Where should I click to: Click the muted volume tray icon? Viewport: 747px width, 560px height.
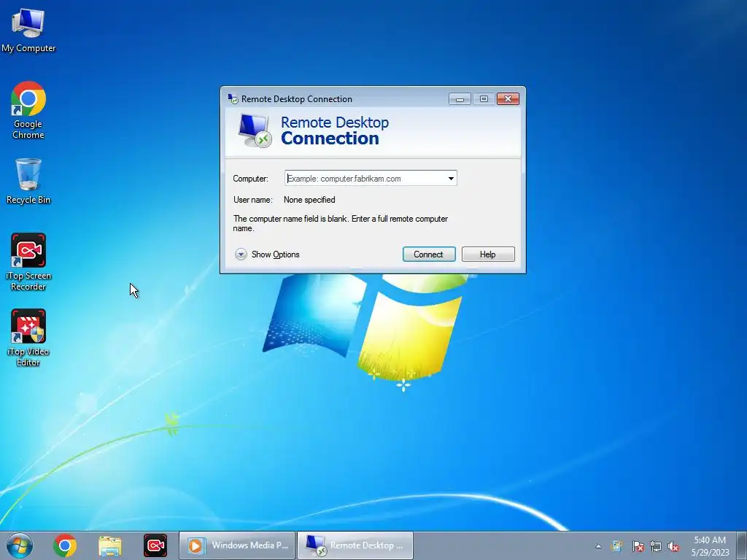[673, 546]
